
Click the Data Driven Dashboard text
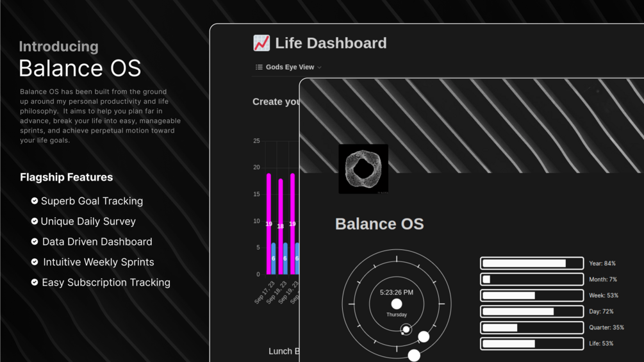pos(97,242)
